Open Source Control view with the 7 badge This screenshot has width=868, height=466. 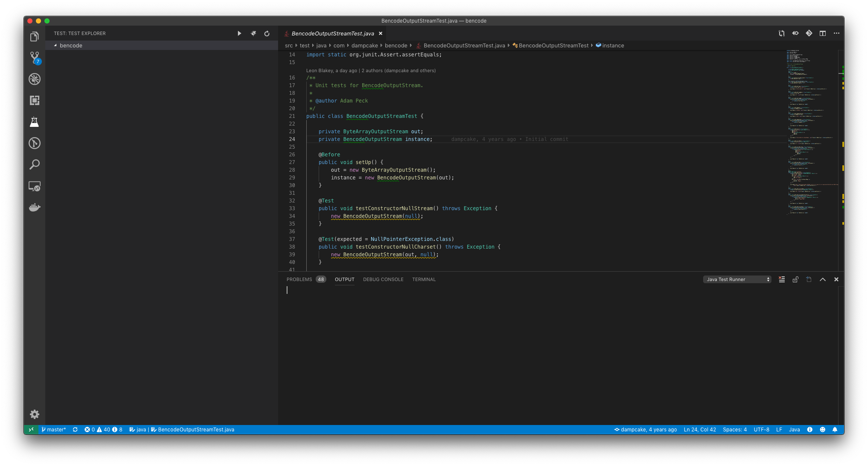coord(35,58)
